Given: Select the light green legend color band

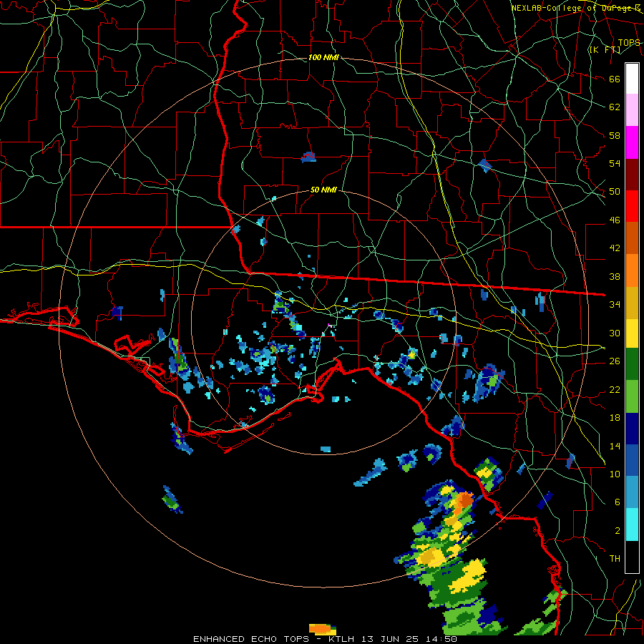Looking at the screenshot, I should point(632,396).
